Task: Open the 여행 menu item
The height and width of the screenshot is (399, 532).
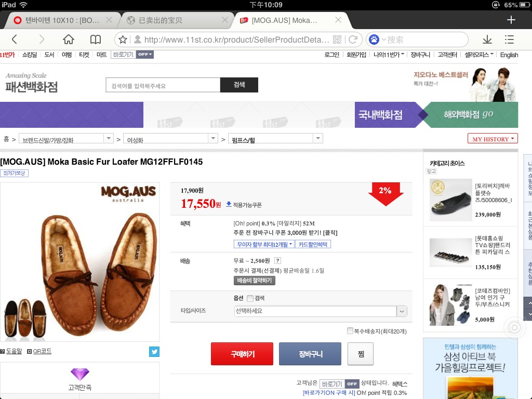Action: pyautogui.click(x=67, y=55)
